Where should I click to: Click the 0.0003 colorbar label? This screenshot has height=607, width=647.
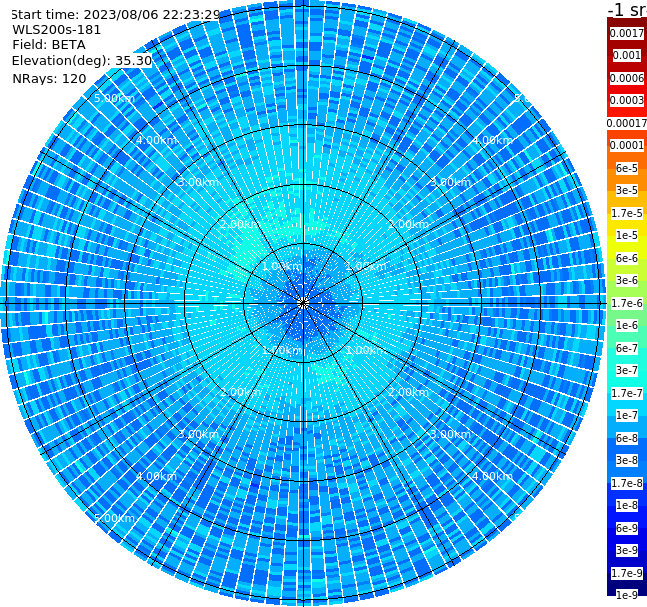(x=627, y=100)
